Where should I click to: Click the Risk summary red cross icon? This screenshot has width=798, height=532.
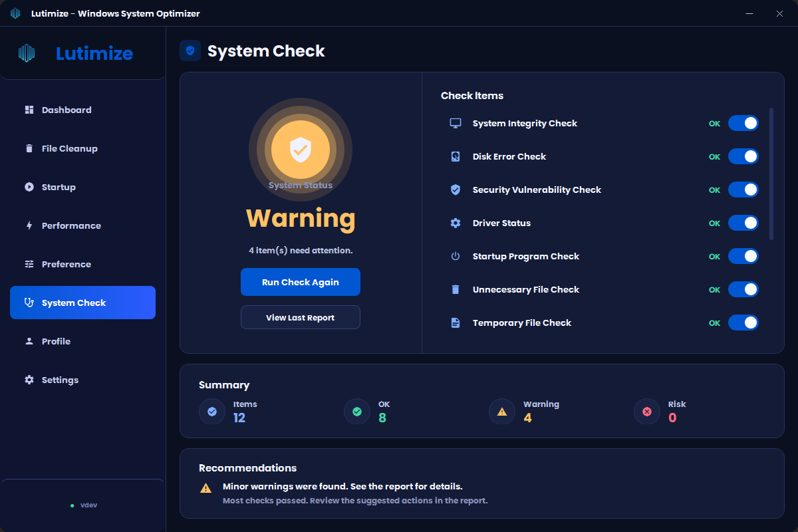click(x=647, y=412)
